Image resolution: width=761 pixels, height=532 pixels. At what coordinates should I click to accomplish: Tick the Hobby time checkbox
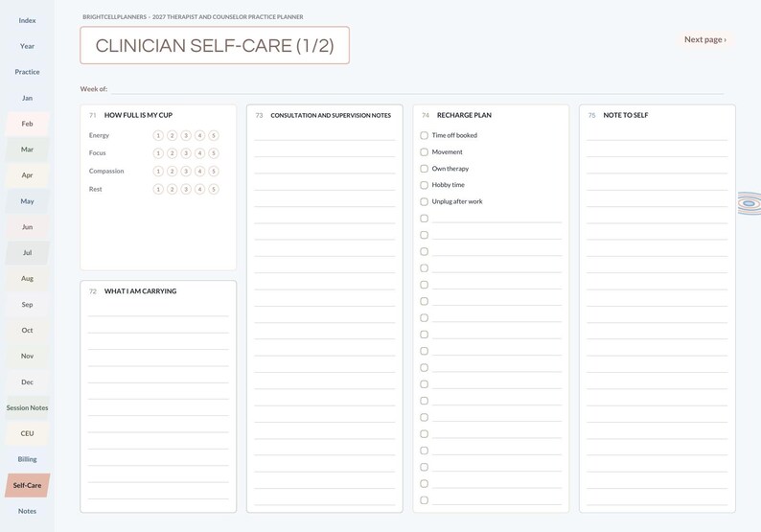425,185
